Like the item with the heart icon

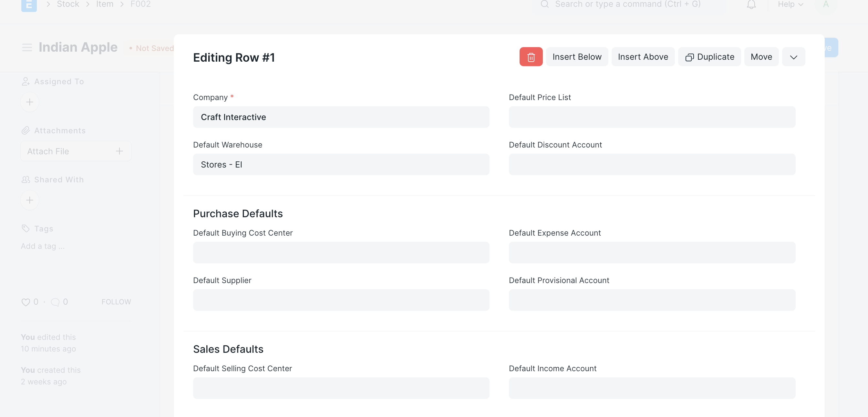(x=26, y=302)
